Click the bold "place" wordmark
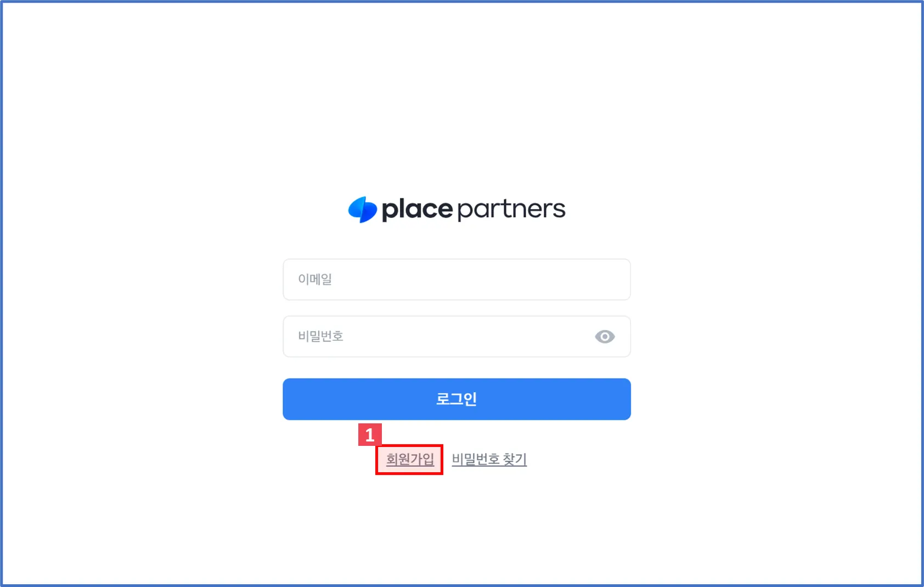The image size is (924, 587). [417, 209]
